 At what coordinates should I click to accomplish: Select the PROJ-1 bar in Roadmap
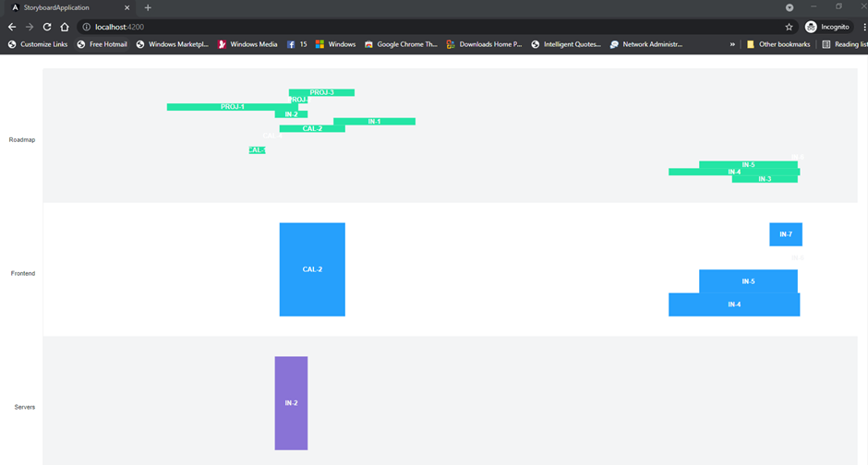(x=233, y=107)
